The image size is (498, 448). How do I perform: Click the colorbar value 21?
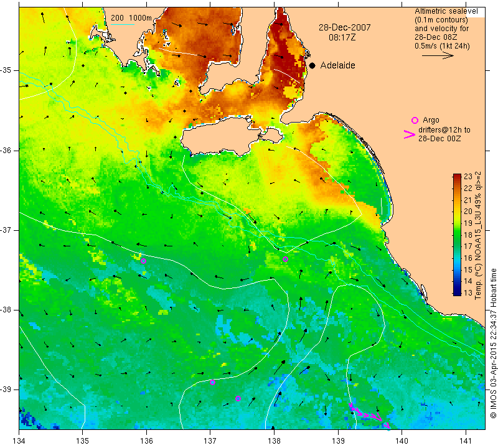tap(468, 200)
